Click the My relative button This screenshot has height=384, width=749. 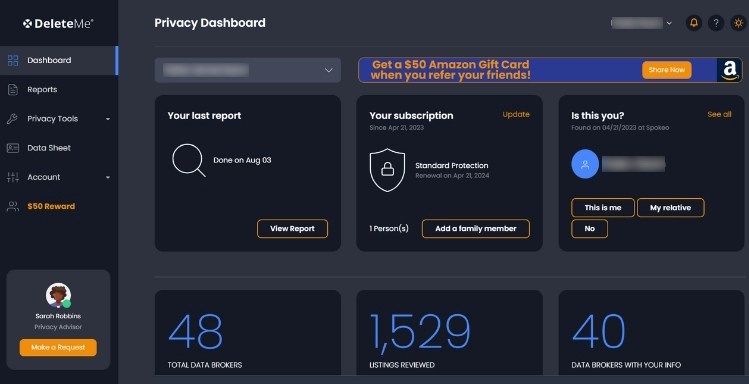(671, 208)
